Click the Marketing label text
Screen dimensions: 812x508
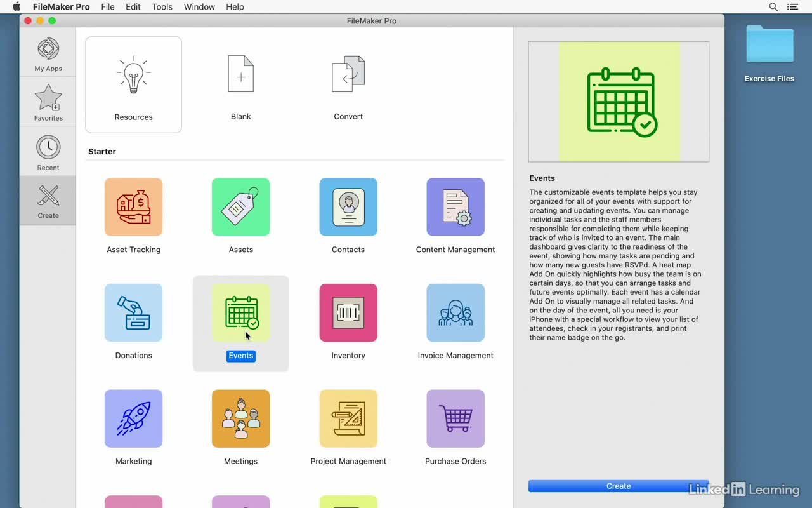point(134,461)
